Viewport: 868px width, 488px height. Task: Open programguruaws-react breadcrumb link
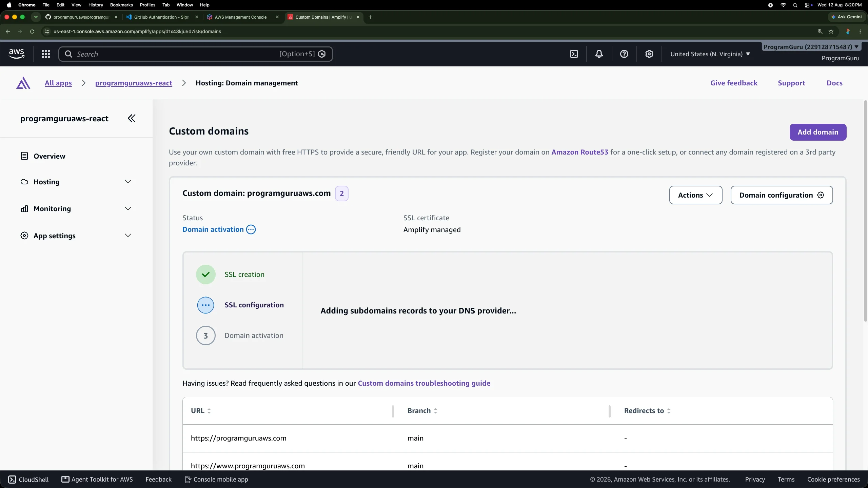(x=134, y=83)
